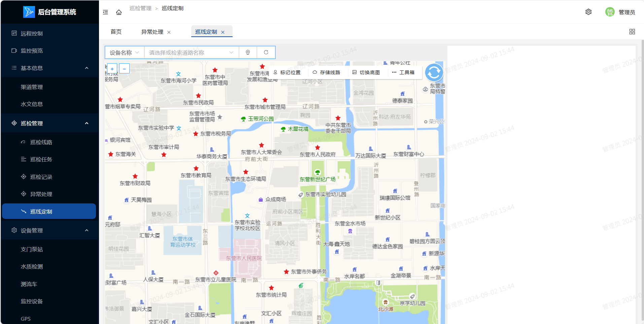The width and height of the screenshot is (644, 324).
Task: Select the 巡线定制 tab
Action: 206,32
